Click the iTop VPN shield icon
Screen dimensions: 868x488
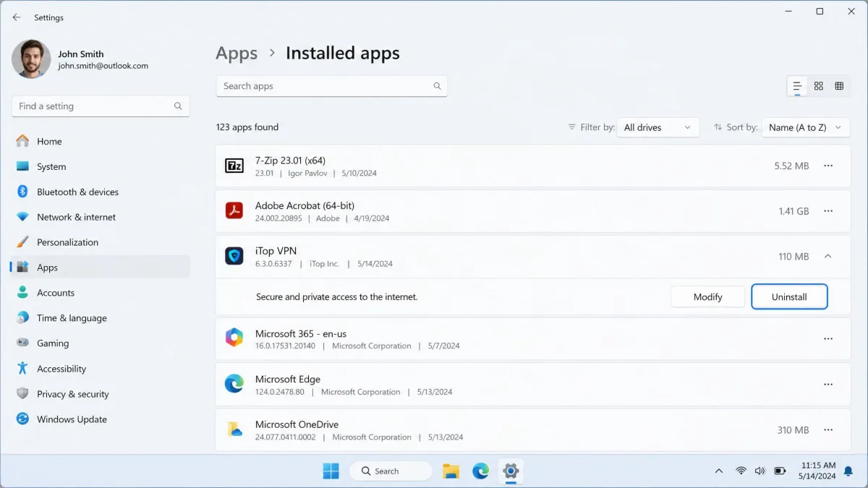(234, 256)
